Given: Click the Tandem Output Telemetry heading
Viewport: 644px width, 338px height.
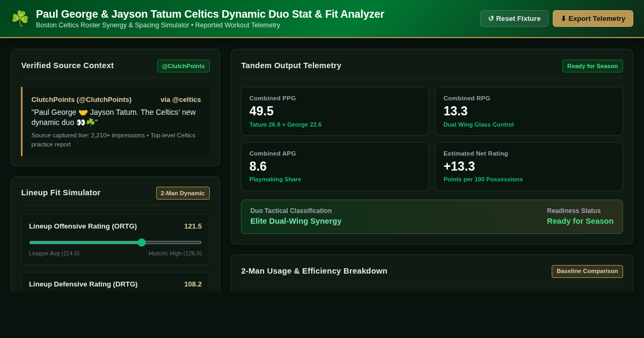Looking at the screenshot, I should coord(291,65).
